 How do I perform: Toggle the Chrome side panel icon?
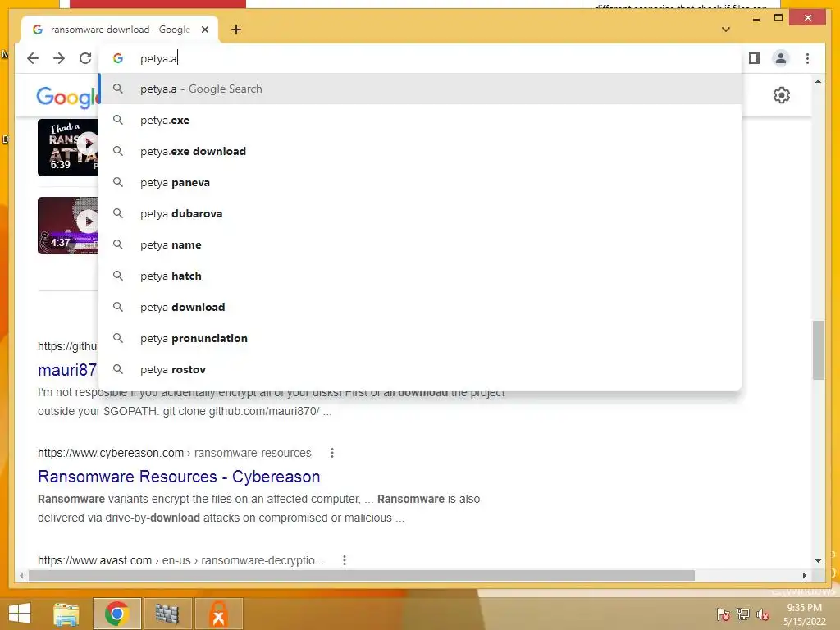click(755, 58)
